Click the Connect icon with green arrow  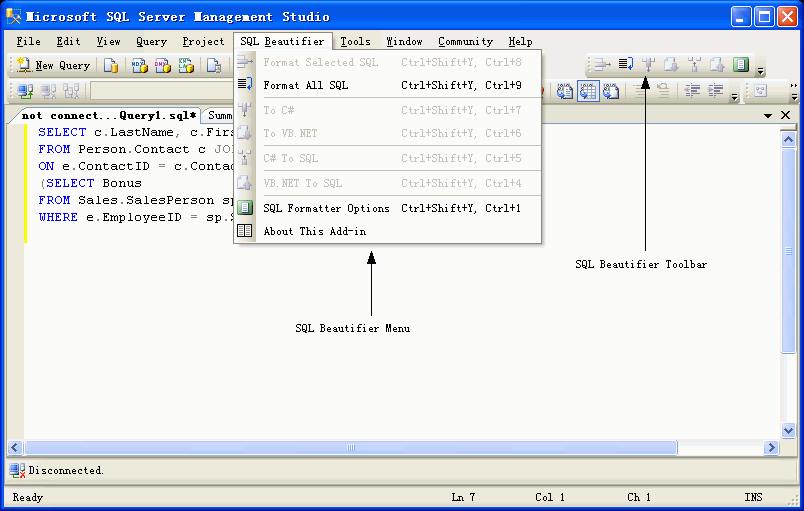25,91
